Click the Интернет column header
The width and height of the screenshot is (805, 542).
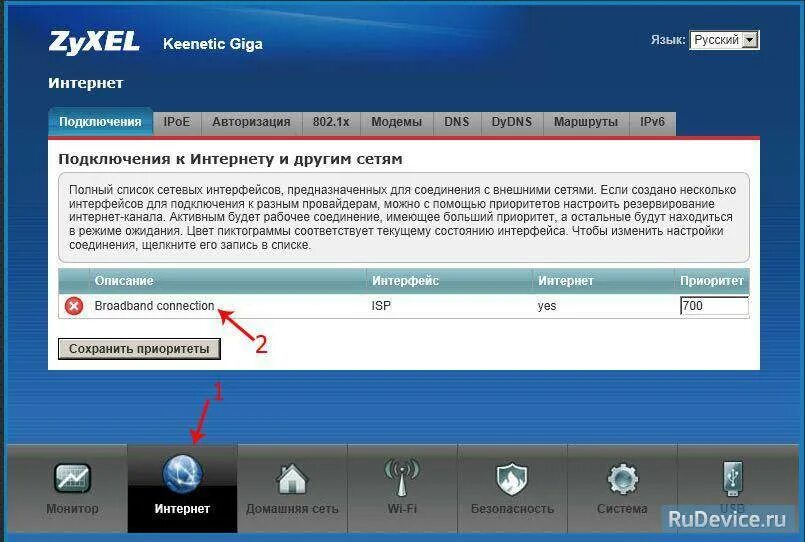(566, 281)
